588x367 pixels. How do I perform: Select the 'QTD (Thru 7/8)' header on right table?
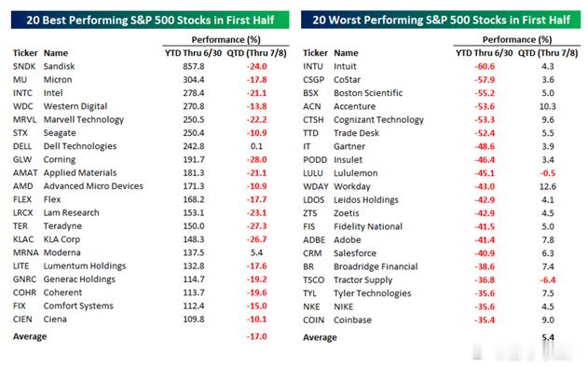[548, 53]
